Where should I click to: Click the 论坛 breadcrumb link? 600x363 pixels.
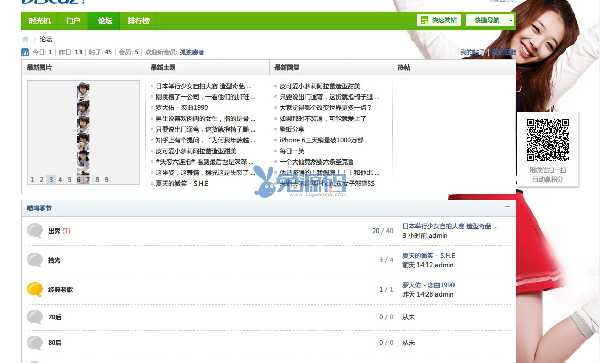pyautogui.click(x=46, y=39)
